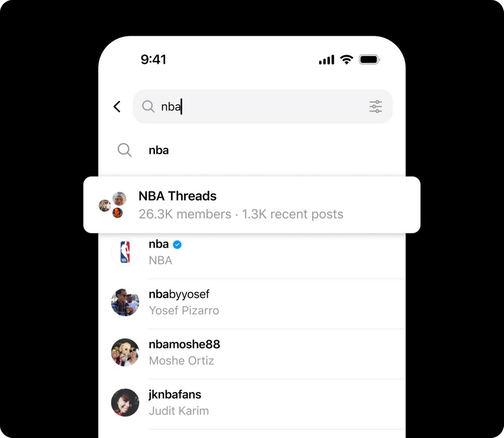This screenshot has height=438, width=504.
Task: Select the nbabyyosef account result
Action: tap(251, 302)
